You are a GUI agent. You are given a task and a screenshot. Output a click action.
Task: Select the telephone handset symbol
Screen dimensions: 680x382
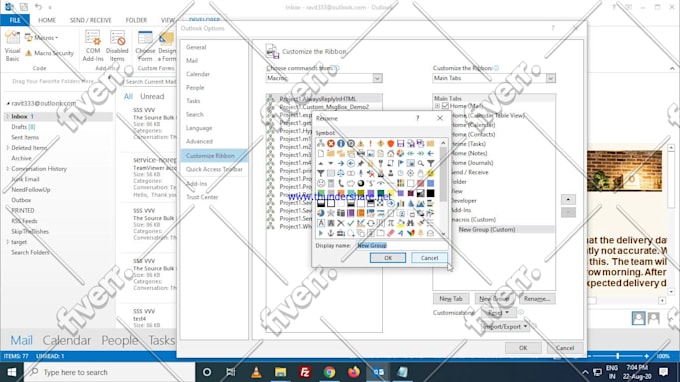click(x=341, y=183)
